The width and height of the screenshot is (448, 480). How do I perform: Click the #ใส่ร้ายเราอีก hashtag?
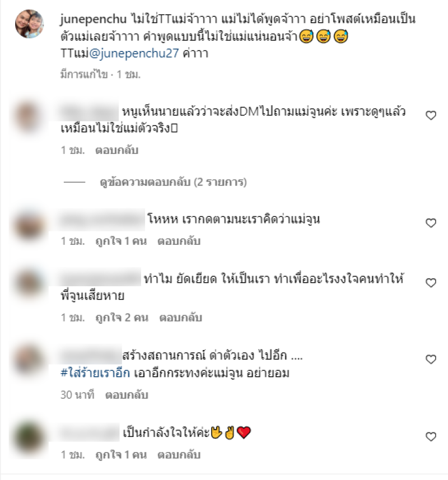95,373
